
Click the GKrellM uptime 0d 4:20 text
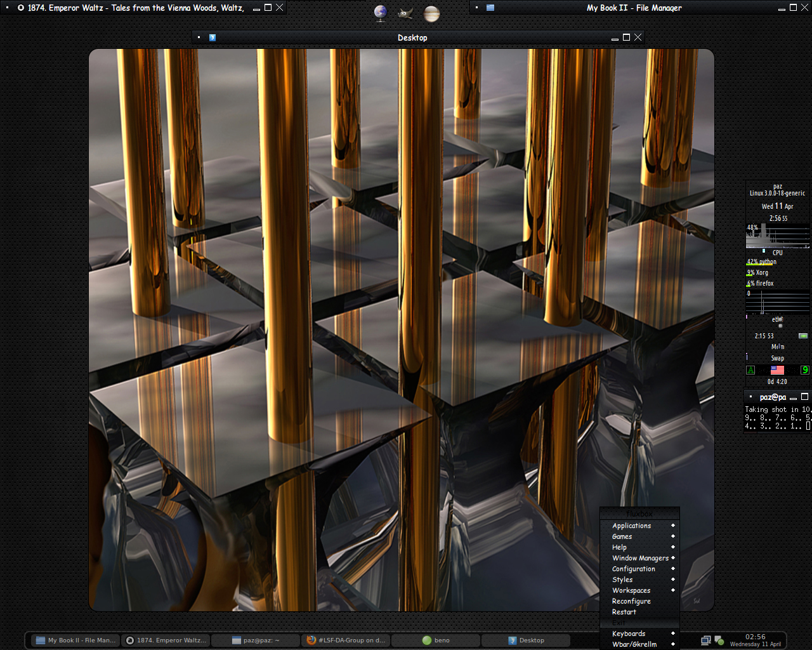pyautogui.click(x=777, y=381)
